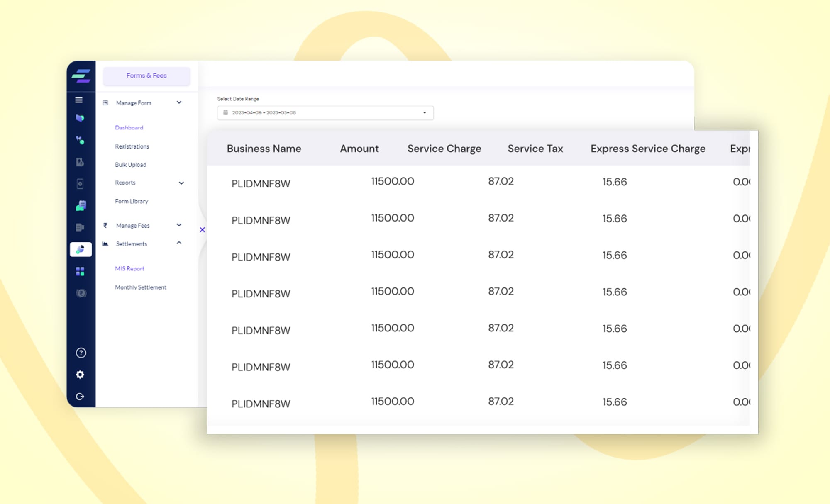The width and height of the screenshot is (830, 504).
Task: Click 11500.00 amount in the last row
Action: [393, 401]
